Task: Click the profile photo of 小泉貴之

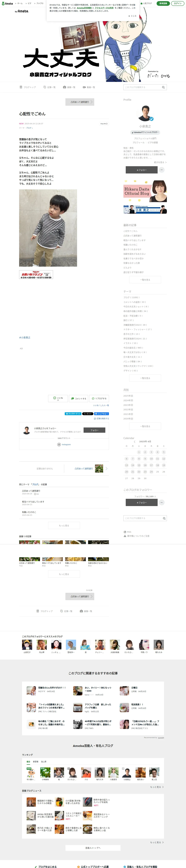Action: point(145,114)
